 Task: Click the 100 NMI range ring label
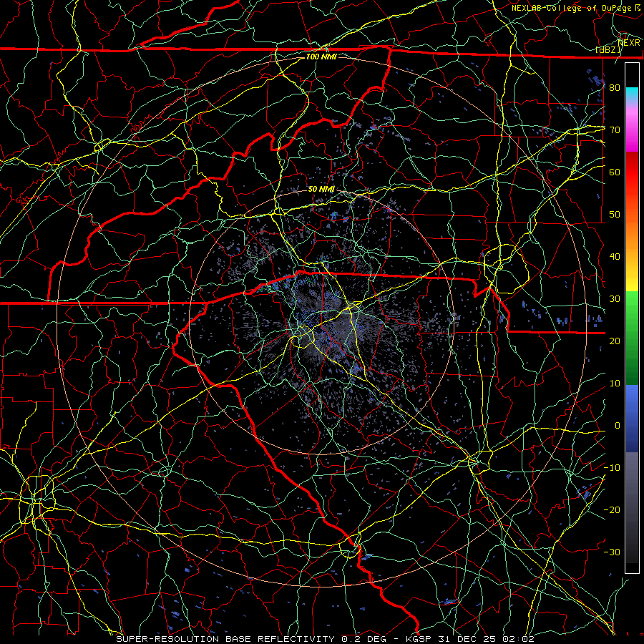click(321, 57)
